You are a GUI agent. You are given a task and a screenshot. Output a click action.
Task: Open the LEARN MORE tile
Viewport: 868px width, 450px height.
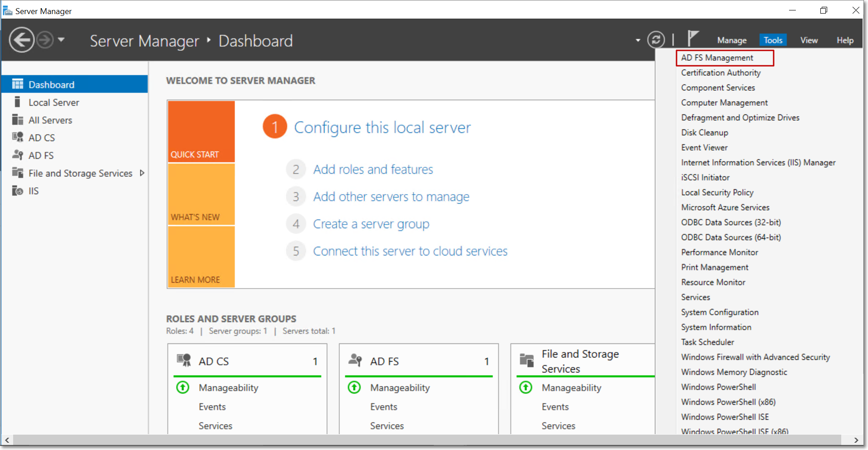(x=201, y=257)
